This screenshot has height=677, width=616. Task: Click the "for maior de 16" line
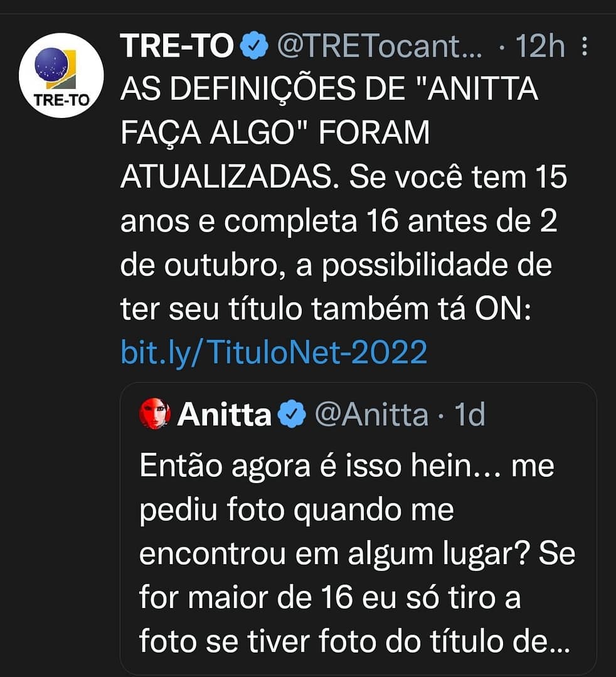246,599
